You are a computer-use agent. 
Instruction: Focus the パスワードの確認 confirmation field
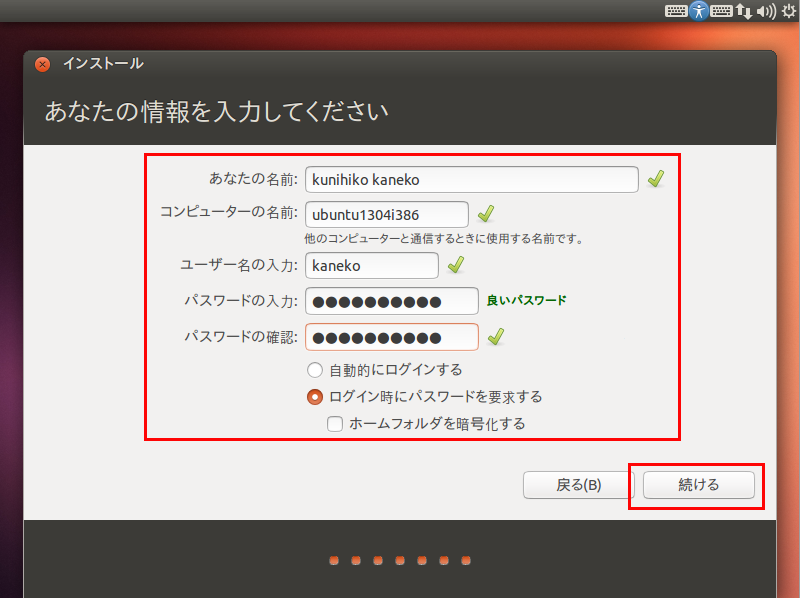coord(391,337)
